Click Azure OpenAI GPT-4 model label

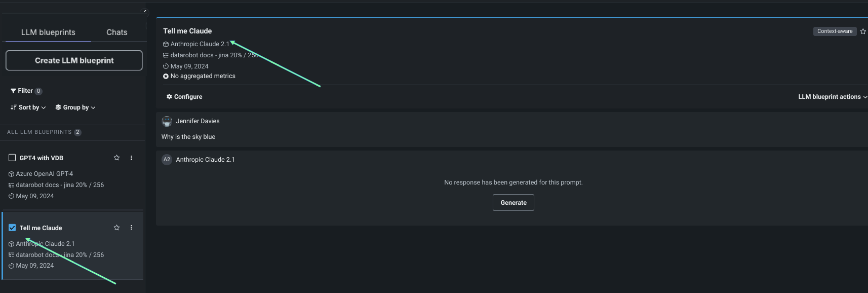pos(45,174)
